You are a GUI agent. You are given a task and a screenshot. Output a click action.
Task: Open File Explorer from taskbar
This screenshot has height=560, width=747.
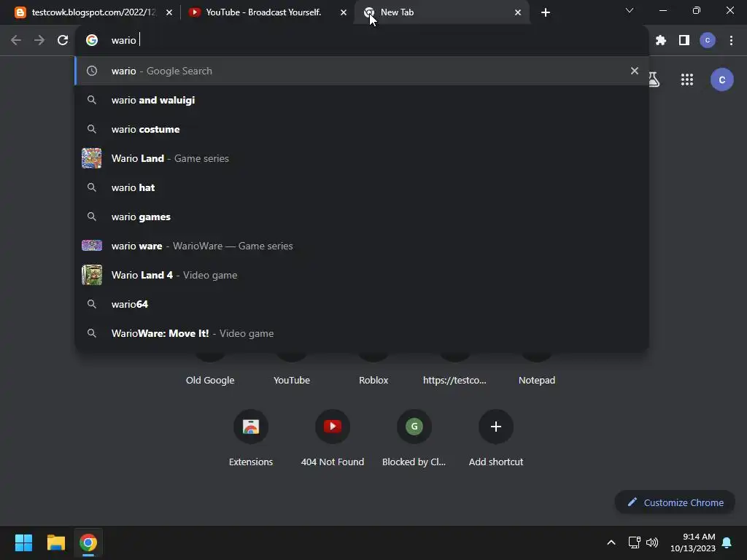point(56,542)
